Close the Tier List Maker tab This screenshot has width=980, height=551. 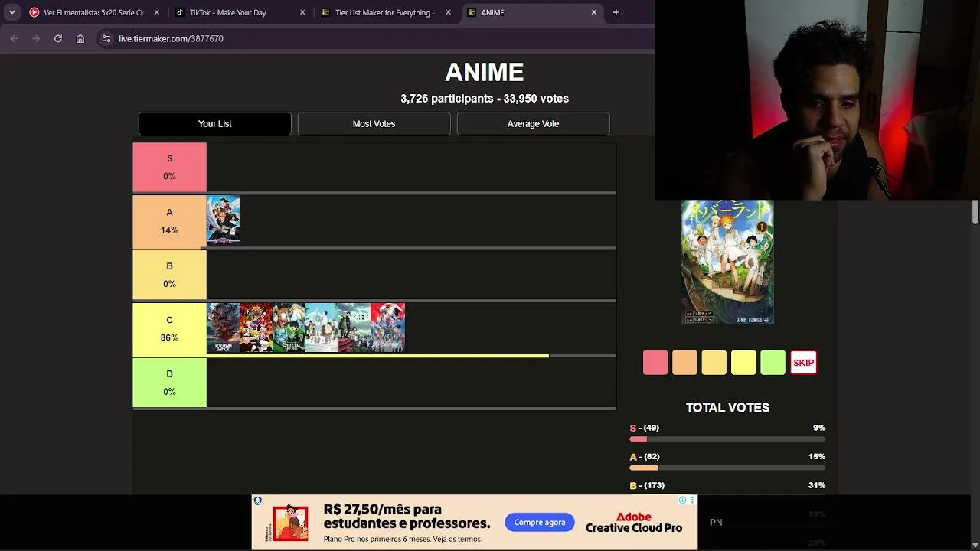click(448, 12)
